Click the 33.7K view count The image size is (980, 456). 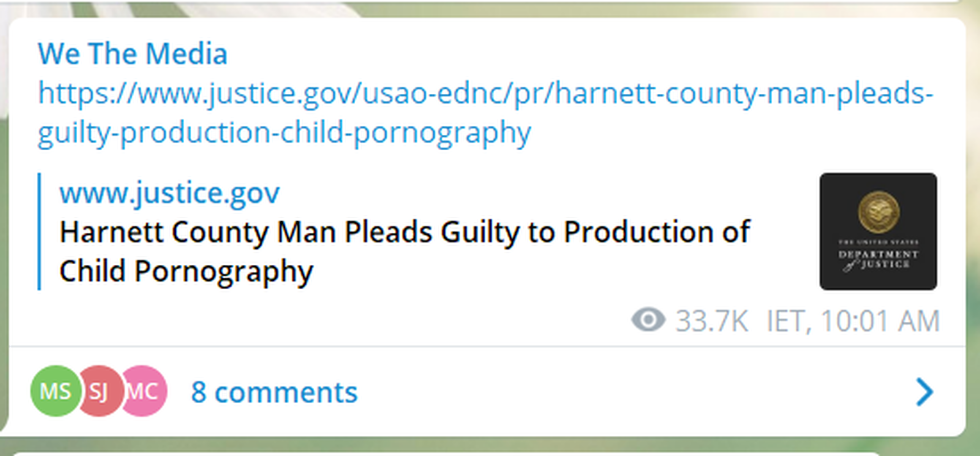pos(712,322)
